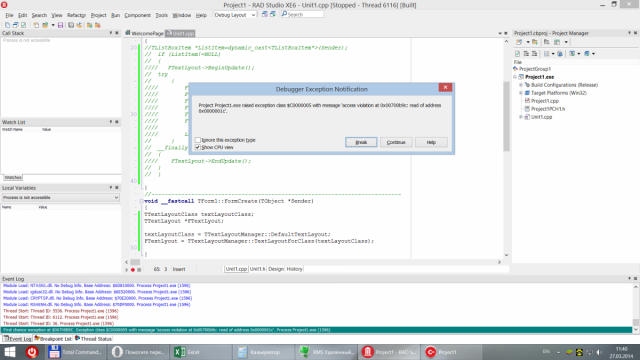
Task: Click the Windows Start button
Action: pos(10,352)
